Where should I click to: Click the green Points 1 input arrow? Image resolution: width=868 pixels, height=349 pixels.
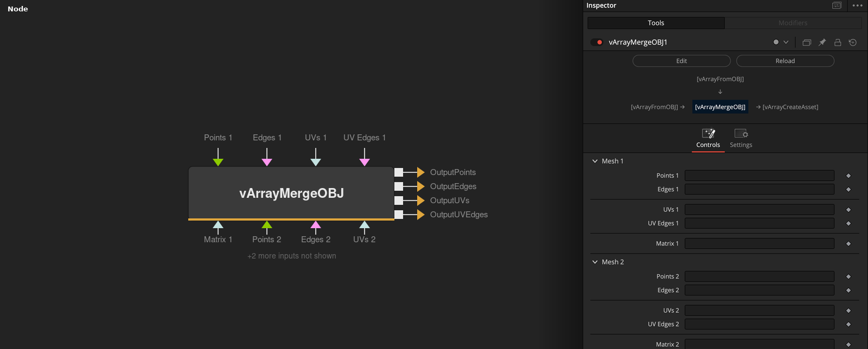218,162
